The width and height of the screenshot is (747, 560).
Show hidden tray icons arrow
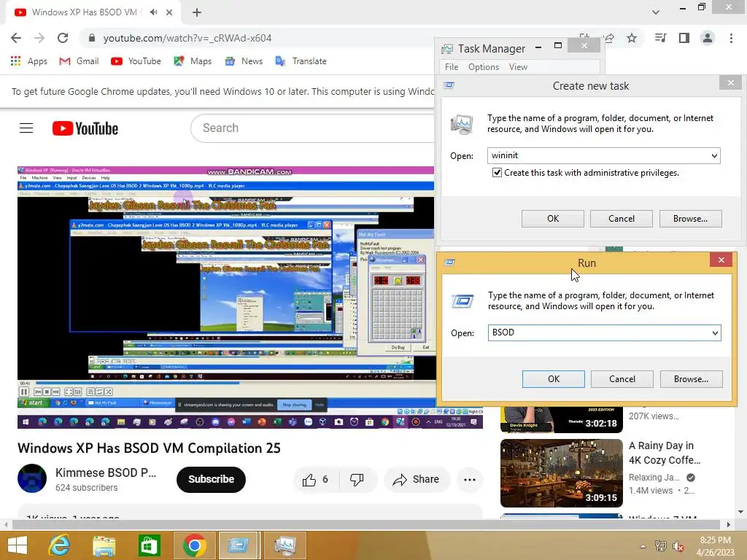(643, 546)
